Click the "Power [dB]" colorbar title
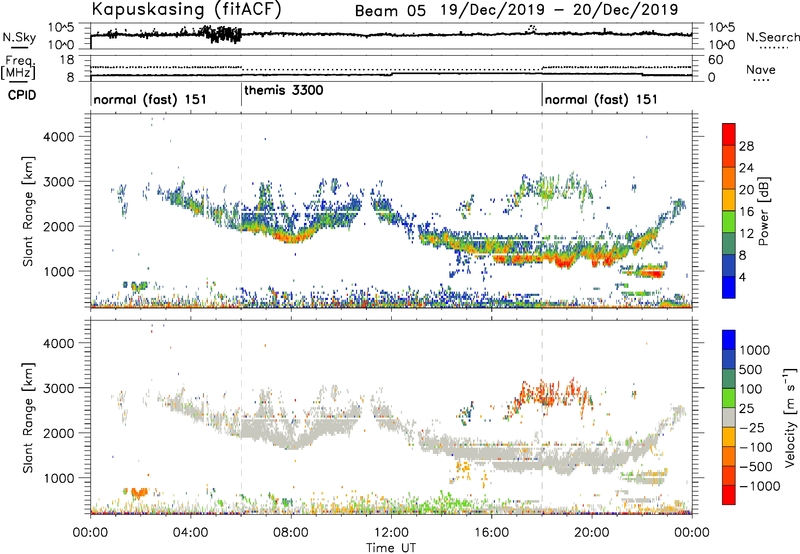800x554 pixels. (x=763, y=211)
